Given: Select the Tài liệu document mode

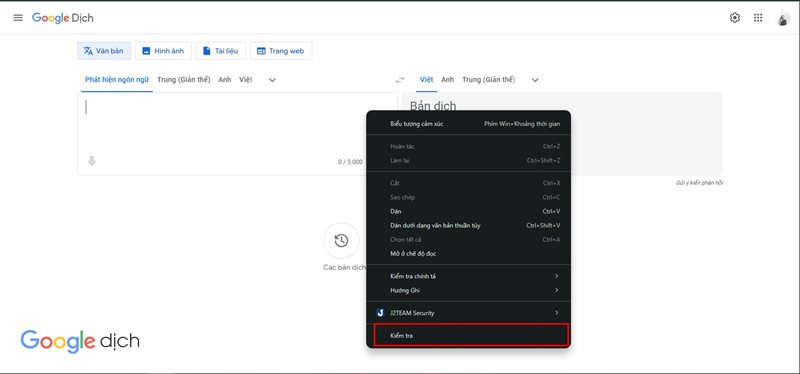Looking at the screenshot, I should pyautogui.click(x=220, y=51).
